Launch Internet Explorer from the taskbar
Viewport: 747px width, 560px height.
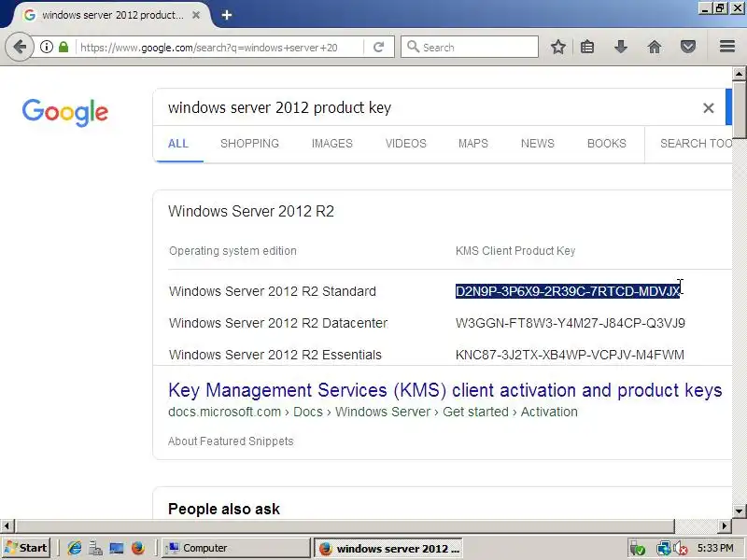pos(75,548)
